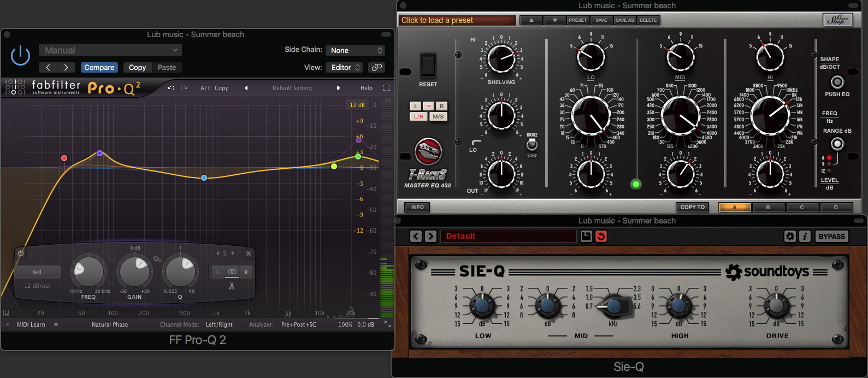
Task: Toggle the 100Hz/50Hz LO switch
Action: (532, 145)
